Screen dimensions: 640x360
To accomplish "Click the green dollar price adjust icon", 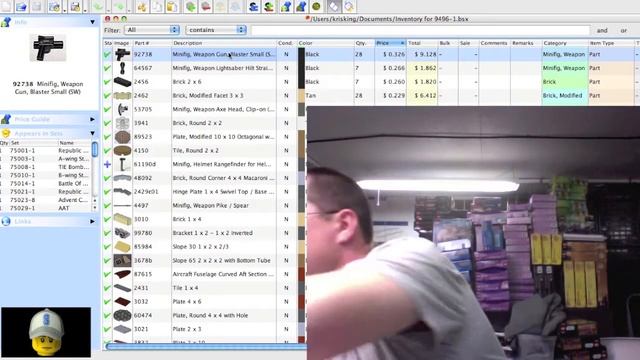I will [269, 6].
